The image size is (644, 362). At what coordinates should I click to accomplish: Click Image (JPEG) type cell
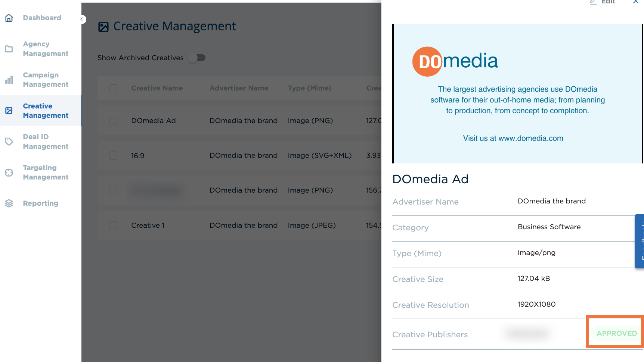(312, 226)
